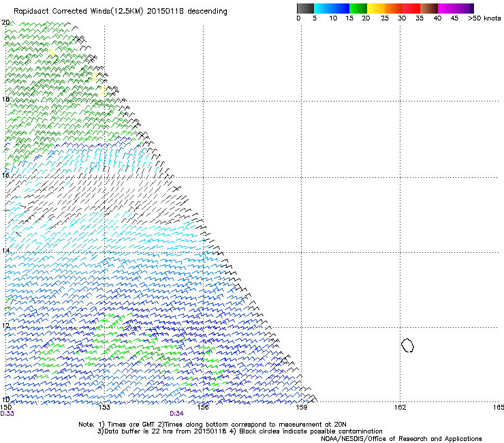Click the 'Times are GMT' note line
Viewport: 504px width, 443px height.
tap(212, 425)
